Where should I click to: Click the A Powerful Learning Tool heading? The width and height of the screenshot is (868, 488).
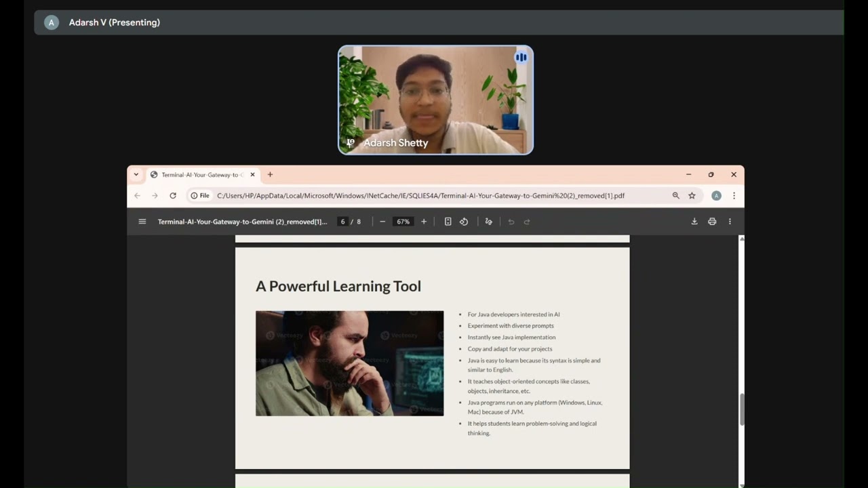click(x=338, y=286)
